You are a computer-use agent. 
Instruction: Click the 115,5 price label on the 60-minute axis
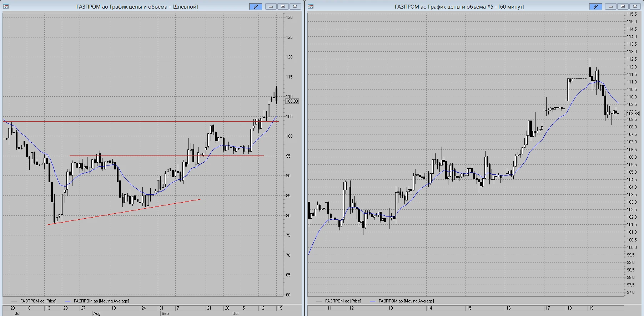(632, 14)
